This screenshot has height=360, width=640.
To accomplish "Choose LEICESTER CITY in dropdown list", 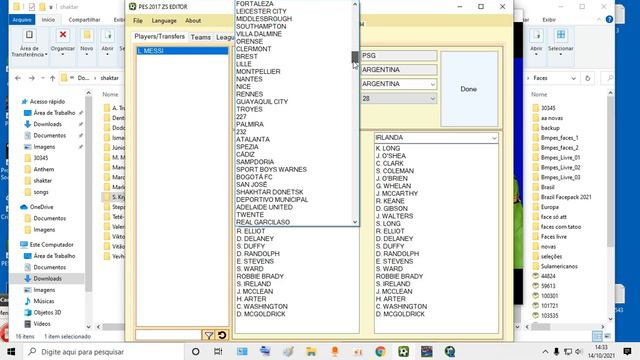I will [261, 11].
